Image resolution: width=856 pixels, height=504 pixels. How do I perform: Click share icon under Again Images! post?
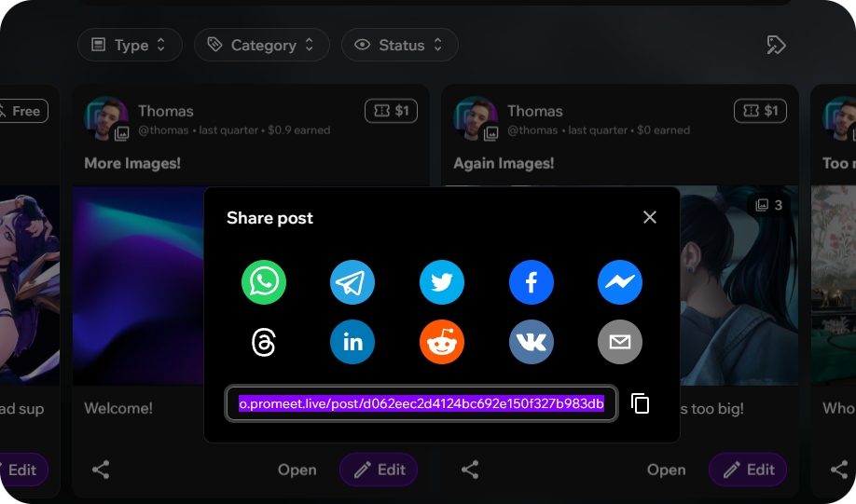click(x=470, y=470)
